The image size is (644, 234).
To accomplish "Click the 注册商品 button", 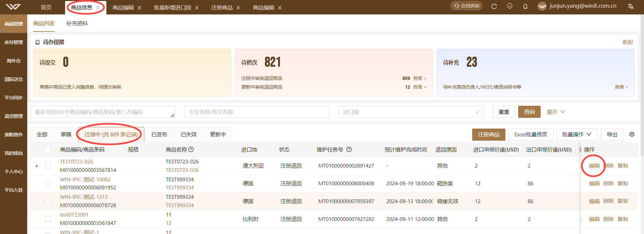I will coord(489,134).
